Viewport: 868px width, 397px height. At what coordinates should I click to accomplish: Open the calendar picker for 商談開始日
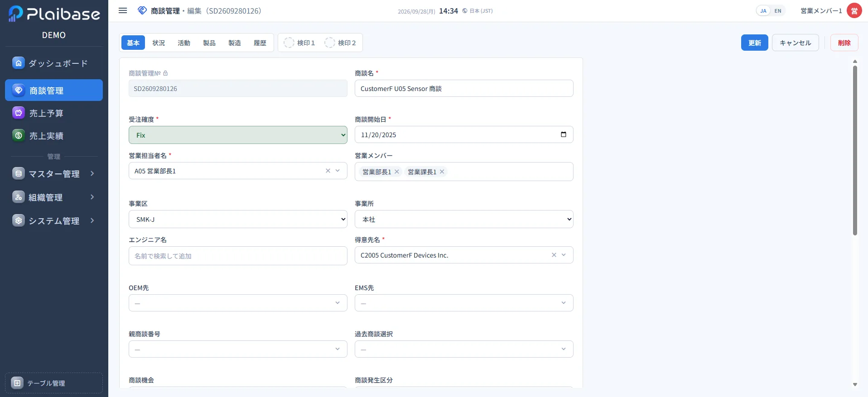564,134
